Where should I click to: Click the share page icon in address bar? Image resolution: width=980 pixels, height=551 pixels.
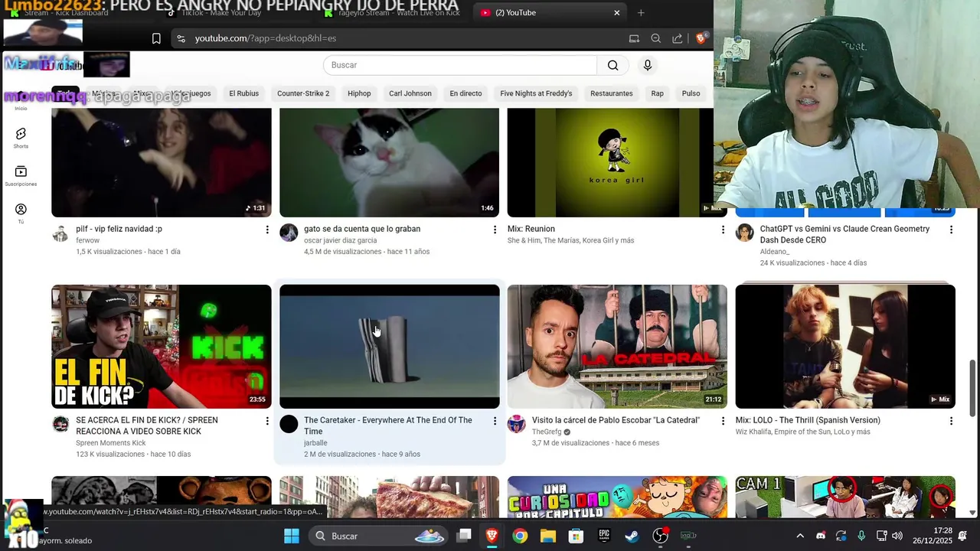click(x=677, y=38)
